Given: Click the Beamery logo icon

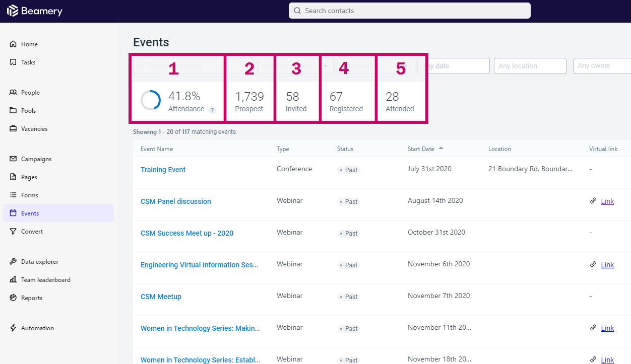Looking at the screenshot, I should 13,11.
